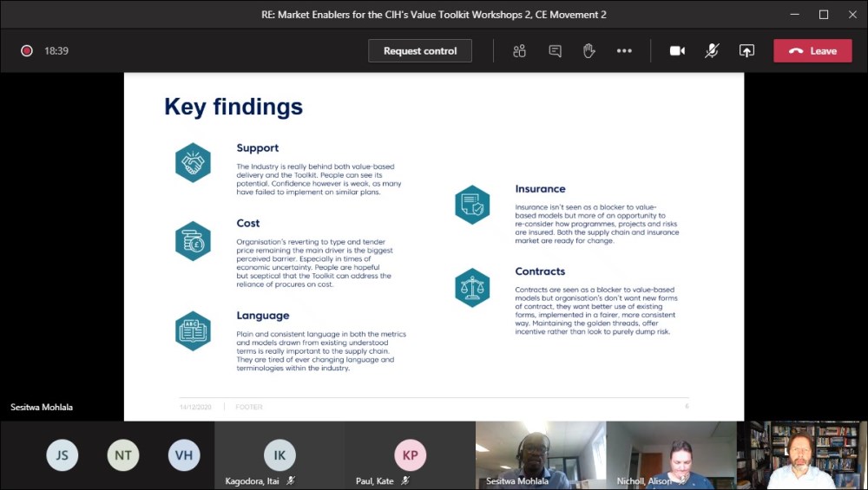The height and width of the screenshot is (490, 868).
Task: Click the Contracts heading on slide
Action: click(x=540, y=271)
